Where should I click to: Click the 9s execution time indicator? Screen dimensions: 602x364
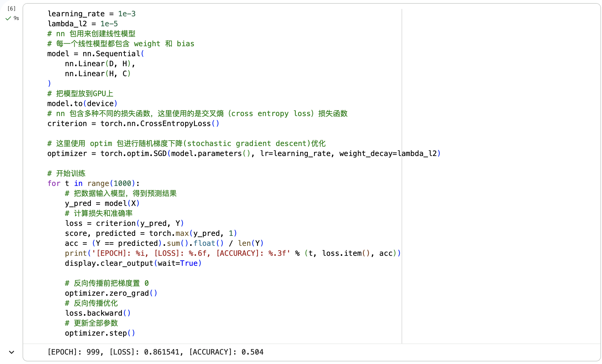(x=16, y=18)
